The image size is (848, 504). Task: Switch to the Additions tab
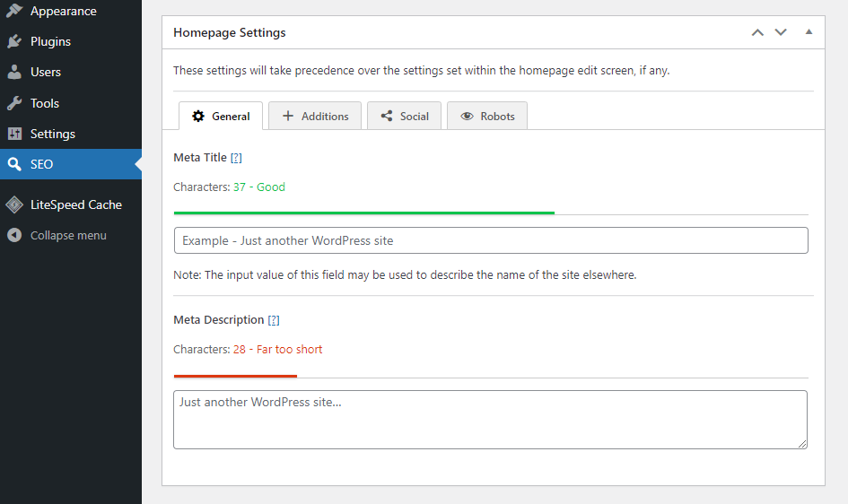[315, 116]
